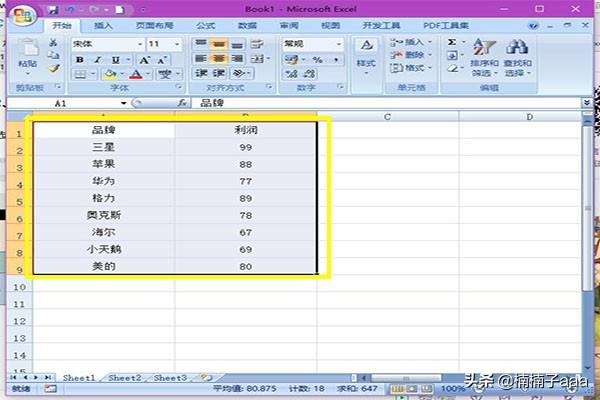Screen dimensions: 600x400
Task: Click the Undo icon in quick access toolbar
Action: coord(70,10)
